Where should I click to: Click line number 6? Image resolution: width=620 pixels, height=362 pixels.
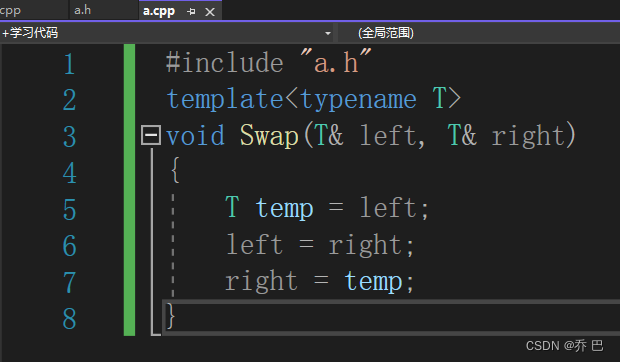point(69,246)
